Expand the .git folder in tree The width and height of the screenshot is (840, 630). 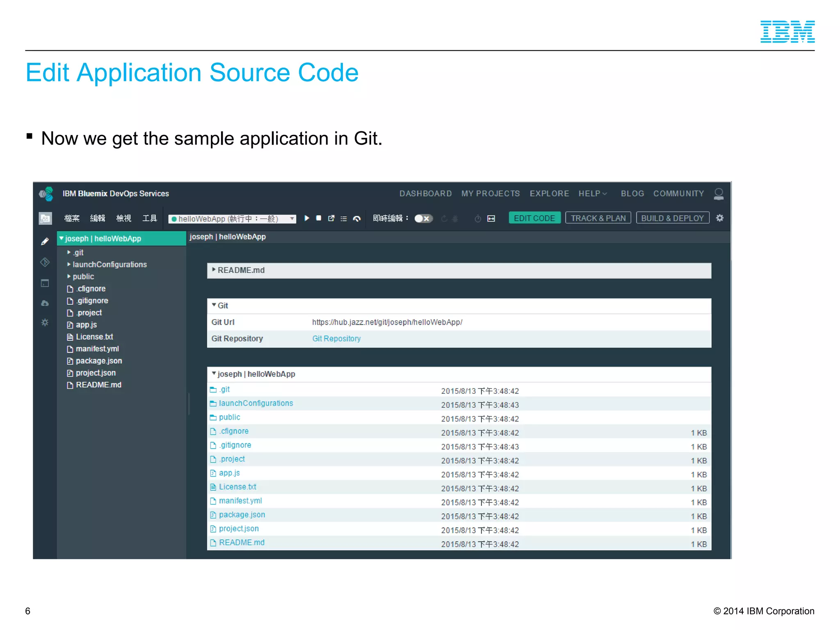(69, 252)
